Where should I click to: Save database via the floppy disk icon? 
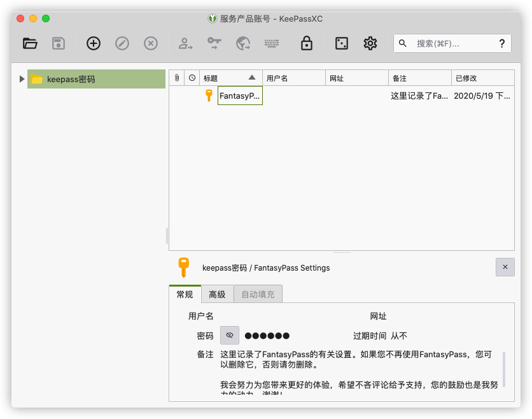tap(59, 43)
